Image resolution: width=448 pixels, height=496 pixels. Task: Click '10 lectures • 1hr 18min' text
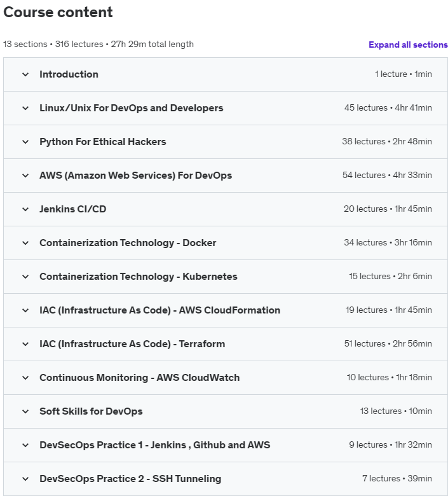coord(389,377)
